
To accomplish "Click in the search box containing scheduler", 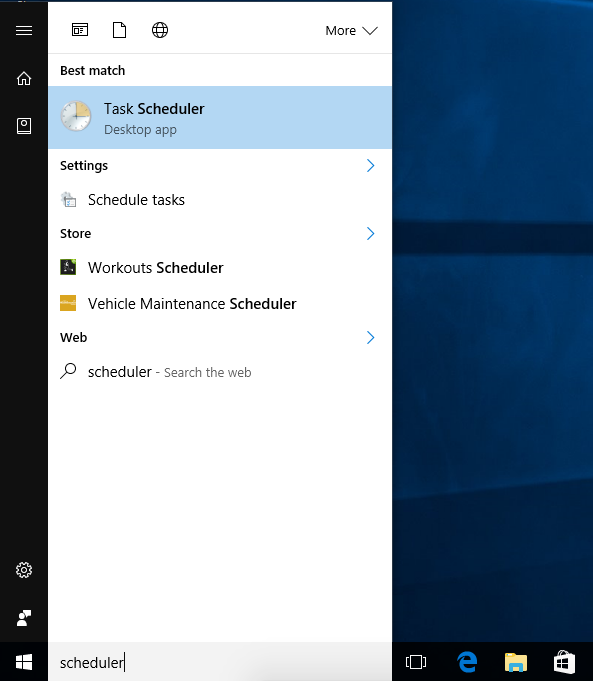I will pos(220,662).
